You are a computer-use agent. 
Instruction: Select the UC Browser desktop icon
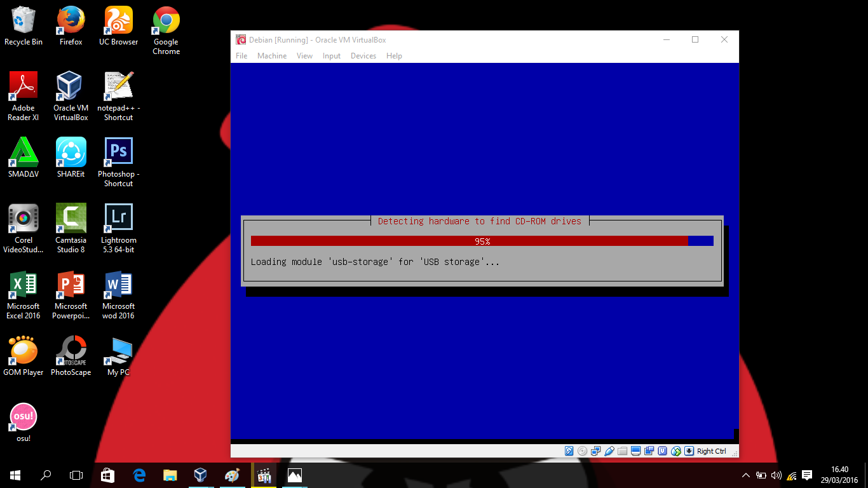click(x=119, y=26)
